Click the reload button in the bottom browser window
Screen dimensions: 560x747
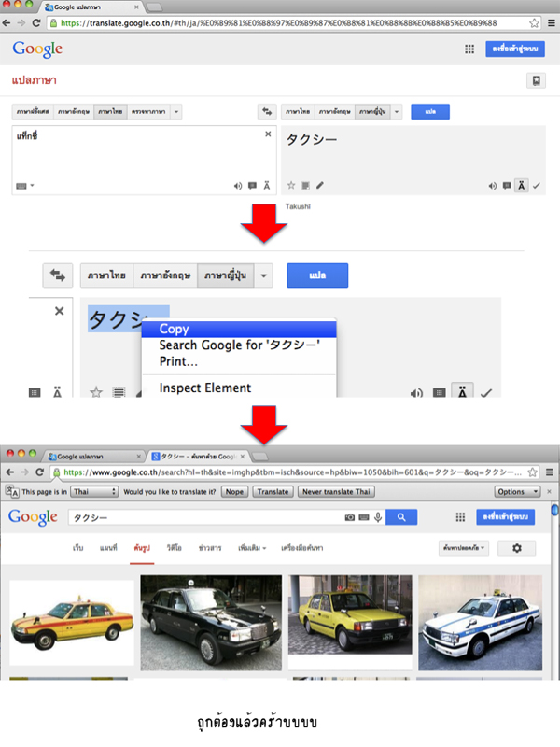pyautogui.click(x=40, y=472)
